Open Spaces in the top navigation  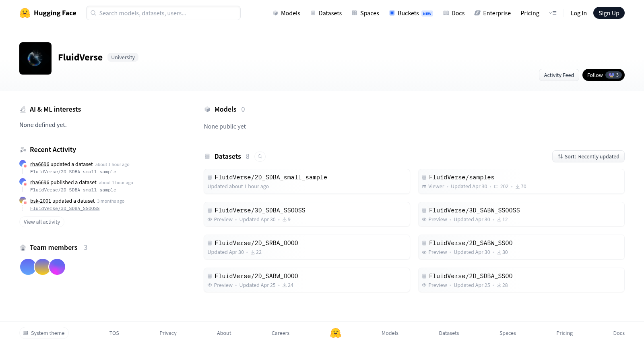tap(365, 13)
